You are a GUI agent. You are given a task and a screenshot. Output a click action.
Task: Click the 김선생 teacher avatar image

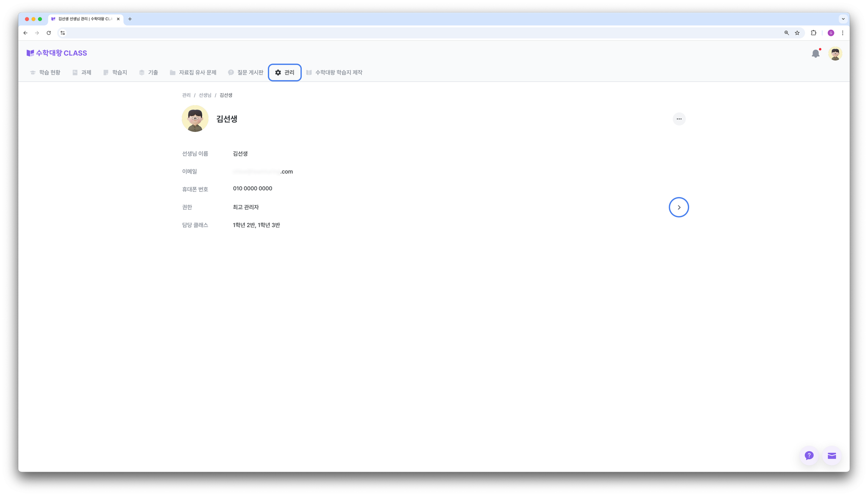point(195,119)
